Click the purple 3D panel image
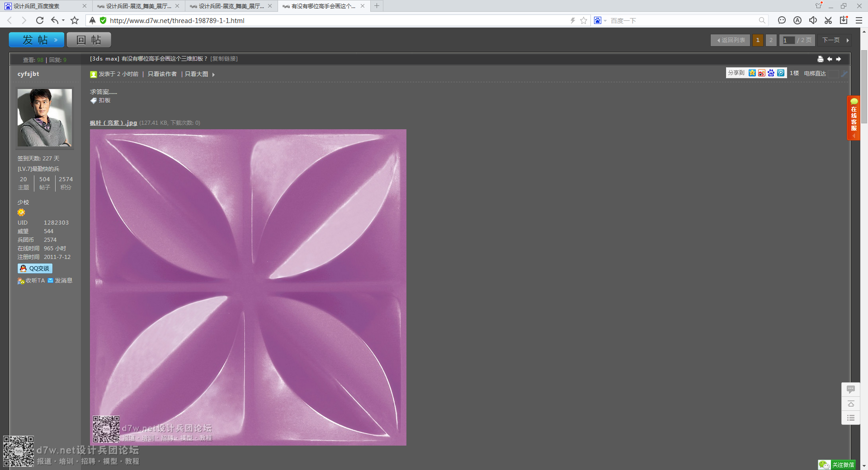868x470 pixels. [x=248, y=287]
